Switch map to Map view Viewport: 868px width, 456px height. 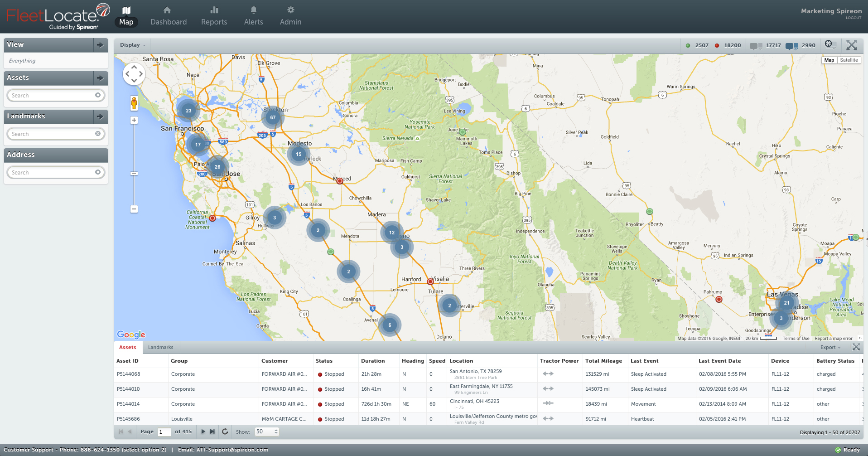pos(829,60)
